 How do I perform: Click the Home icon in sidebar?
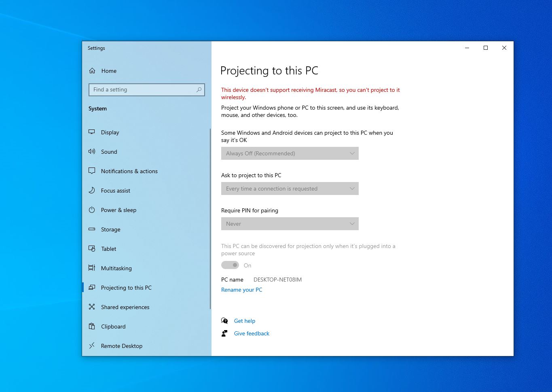click(x=92, y=71)
